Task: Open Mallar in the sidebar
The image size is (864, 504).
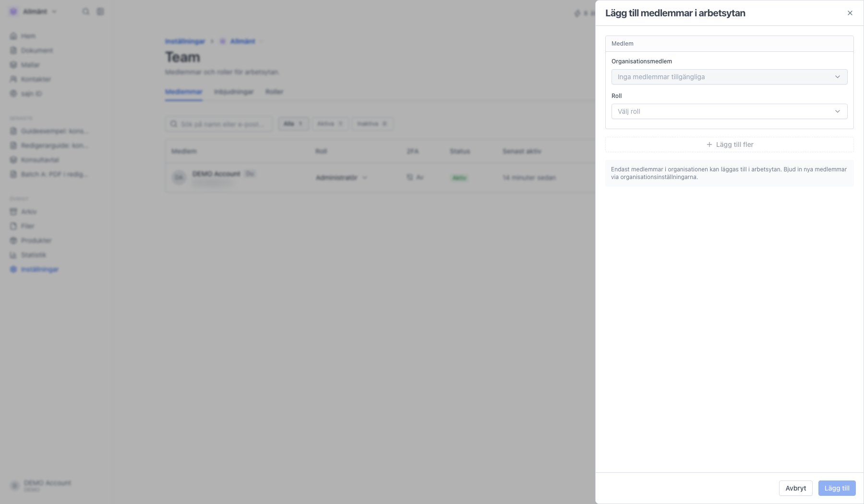Action: click(x=24, y=65)
